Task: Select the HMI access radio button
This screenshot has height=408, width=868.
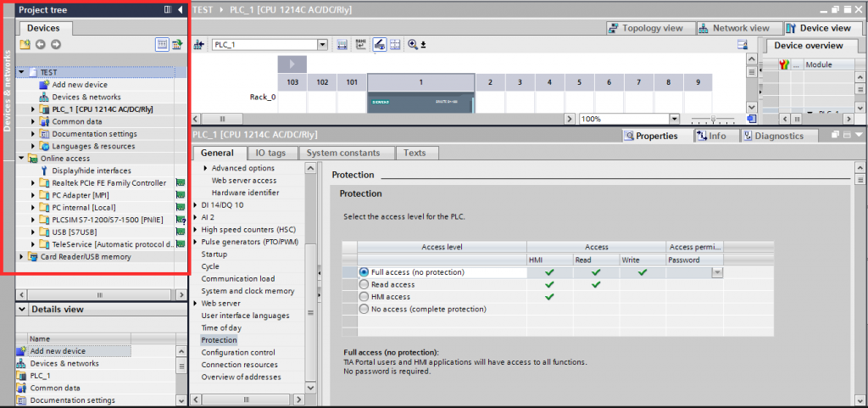Action: 364,297
